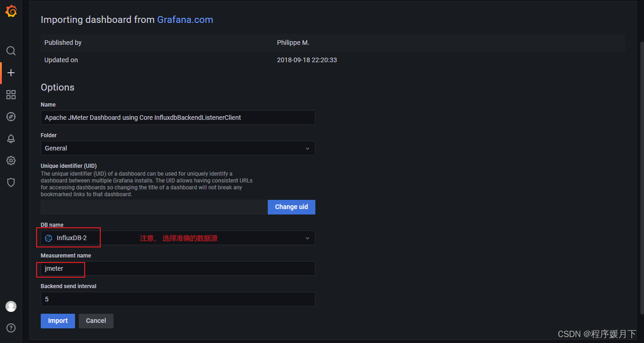Select the 2018-09-18 22:20:33 update date

307,60
